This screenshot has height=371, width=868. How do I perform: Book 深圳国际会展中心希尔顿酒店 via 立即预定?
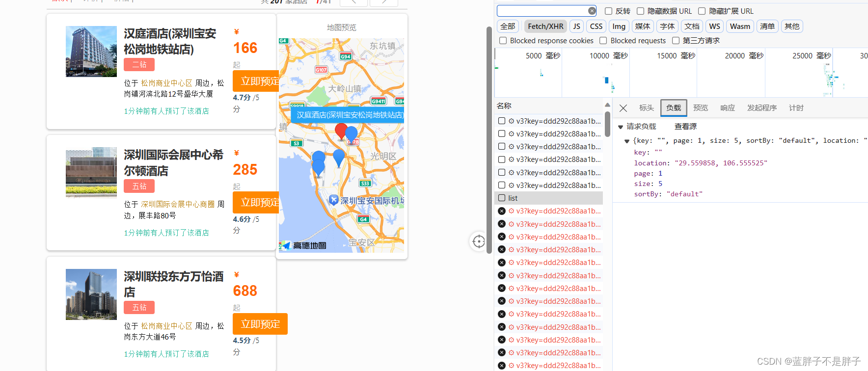256,202
